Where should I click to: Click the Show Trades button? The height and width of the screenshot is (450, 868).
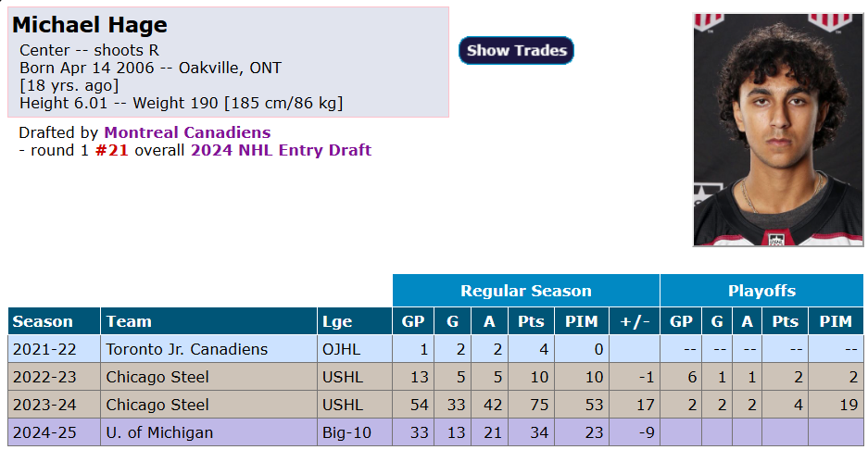point(516,51)
